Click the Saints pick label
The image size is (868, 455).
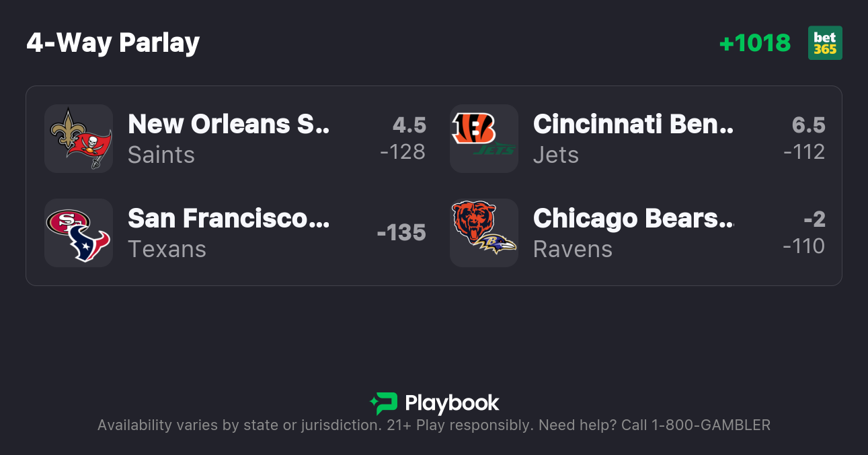click(161, 155)
